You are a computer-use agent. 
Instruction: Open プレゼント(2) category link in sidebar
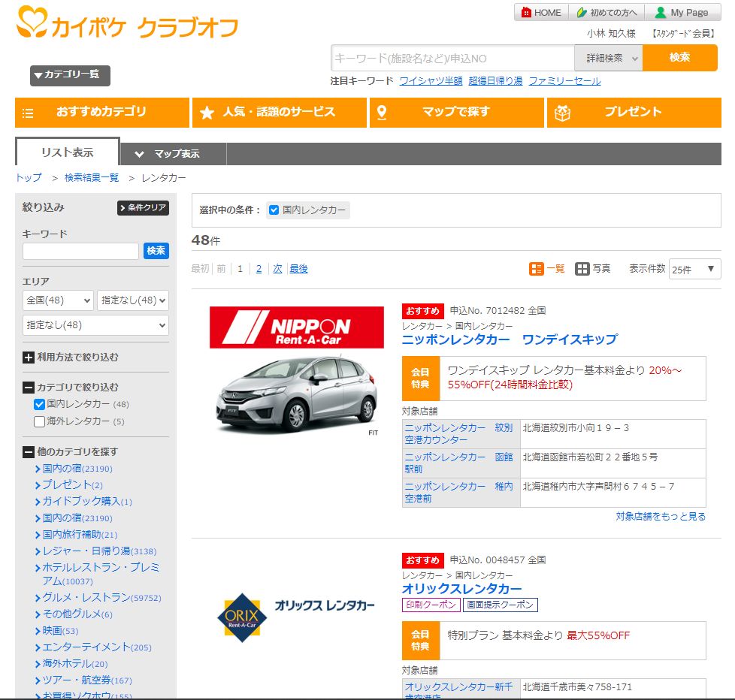72,485
